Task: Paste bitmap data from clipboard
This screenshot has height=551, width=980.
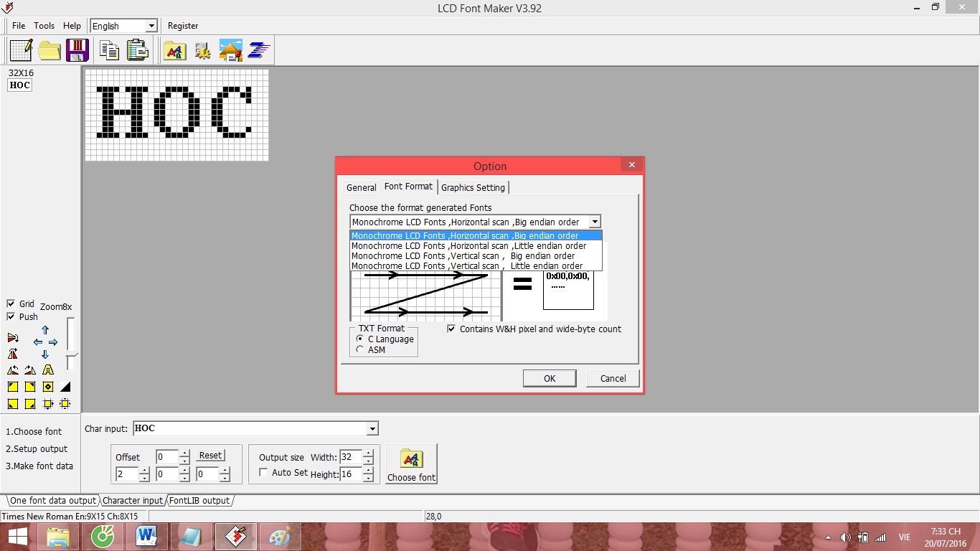Action: point(137,50)
